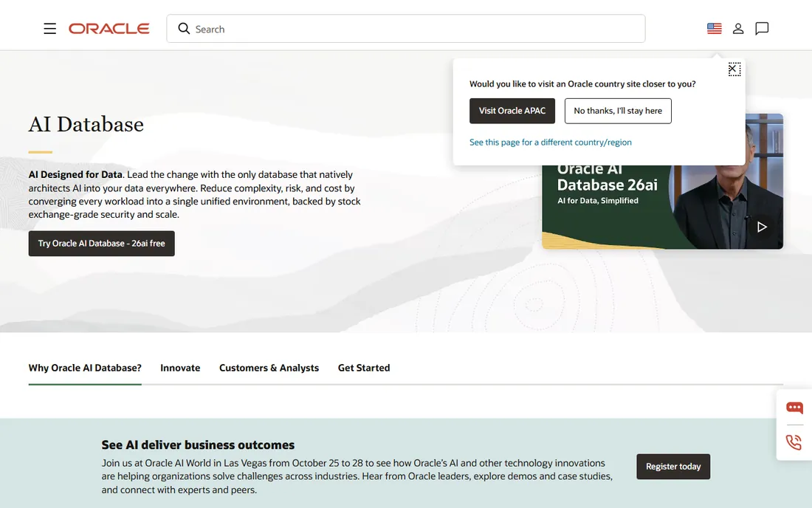Click See AI deliver business outcomes heading

coord(198,444)
